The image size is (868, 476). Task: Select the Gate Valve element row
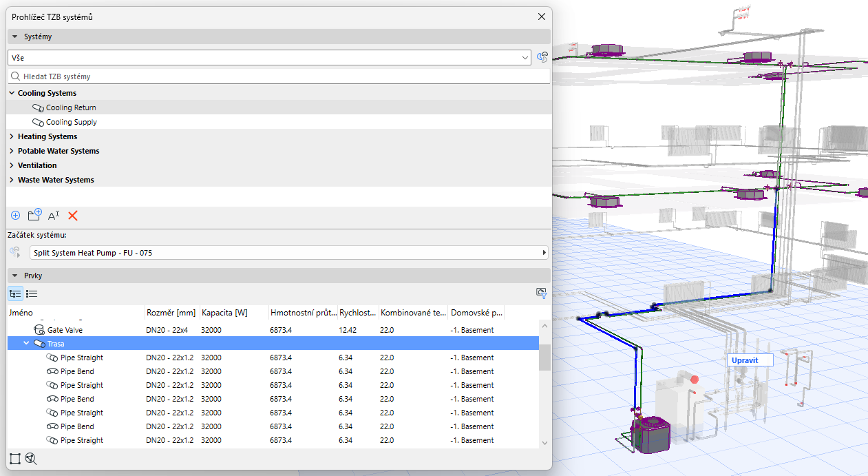[273, 330]
